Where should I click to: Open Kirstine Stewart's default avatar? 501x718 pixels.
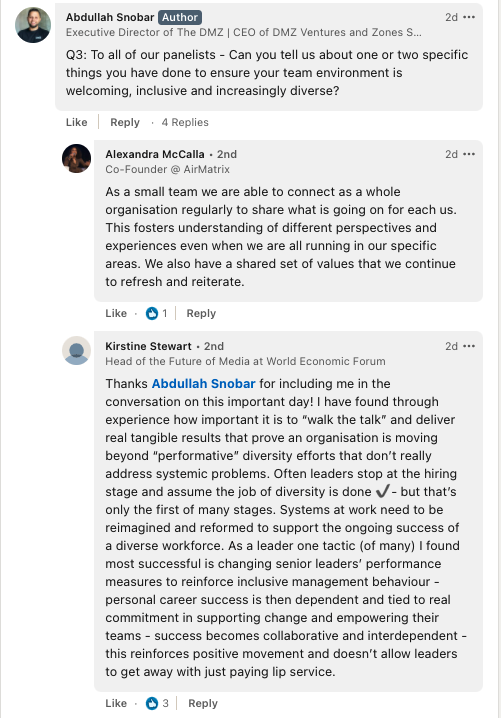pyautogui.click(x=76, y=350)
